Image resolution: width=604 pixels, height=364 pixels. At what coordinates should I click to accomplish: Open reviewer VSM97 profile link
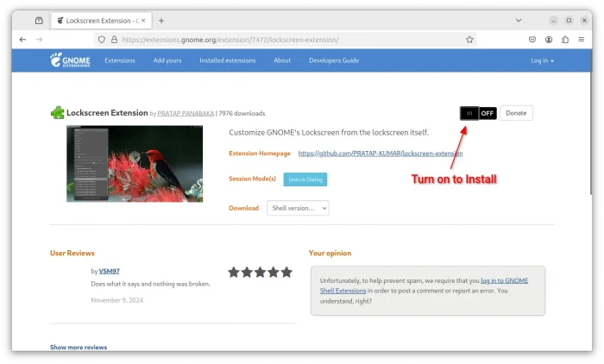[x=109, y=271]
